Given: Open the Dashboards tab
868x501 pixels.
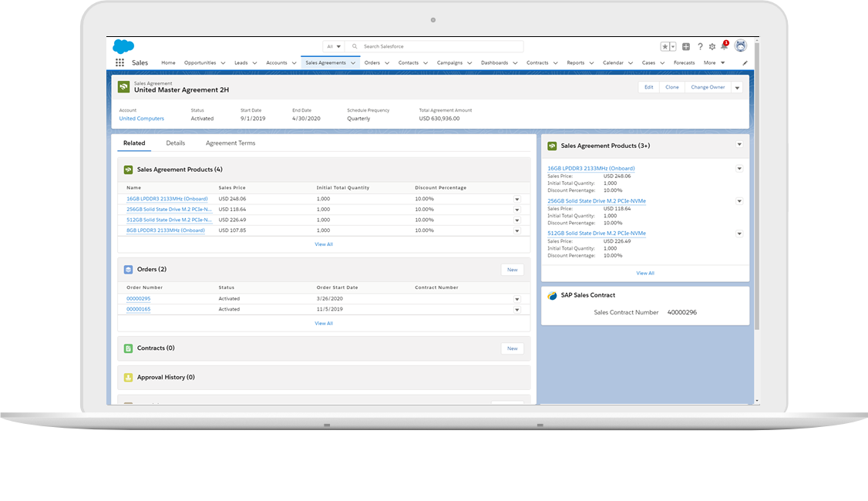Looking at the screenshot, I should coord(494,62).
